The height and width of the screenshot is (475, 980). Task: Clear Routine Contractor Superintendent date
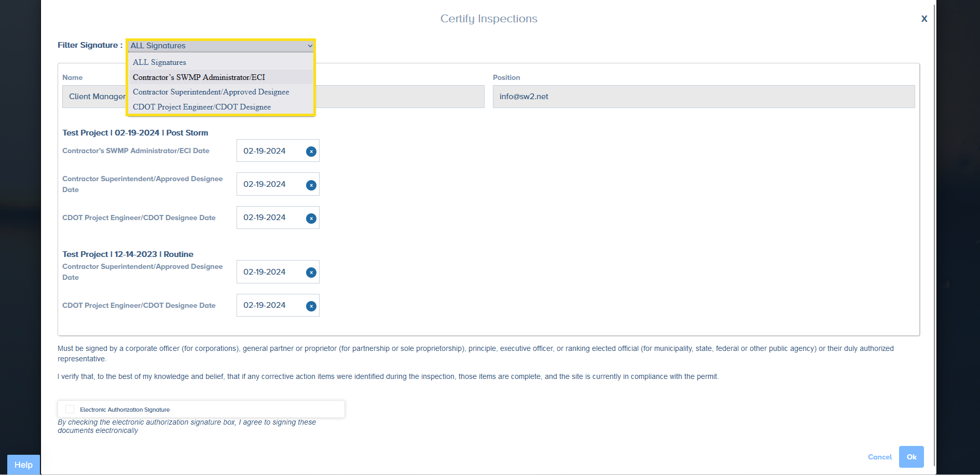pyautogui.click(x=311, y=273)
